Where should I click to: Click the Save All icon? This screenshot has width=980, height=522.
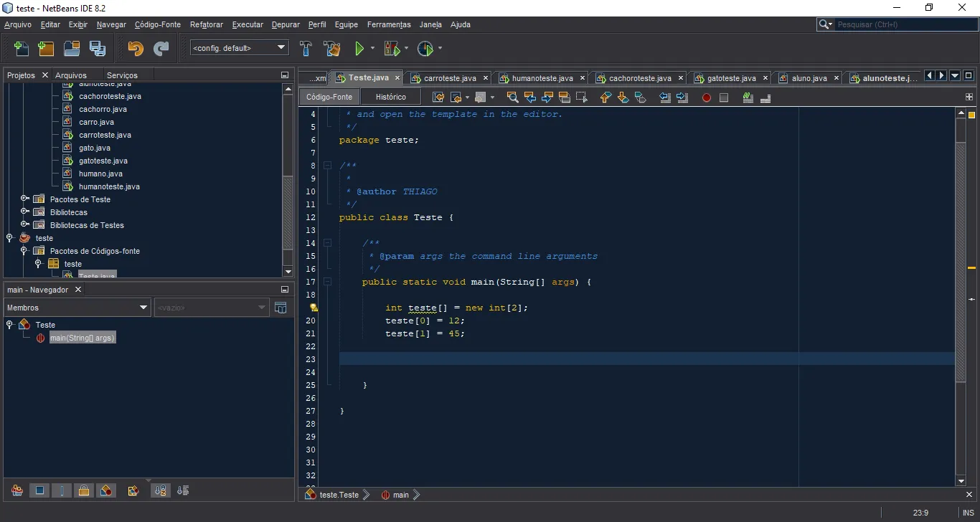(x=97, y=49)
